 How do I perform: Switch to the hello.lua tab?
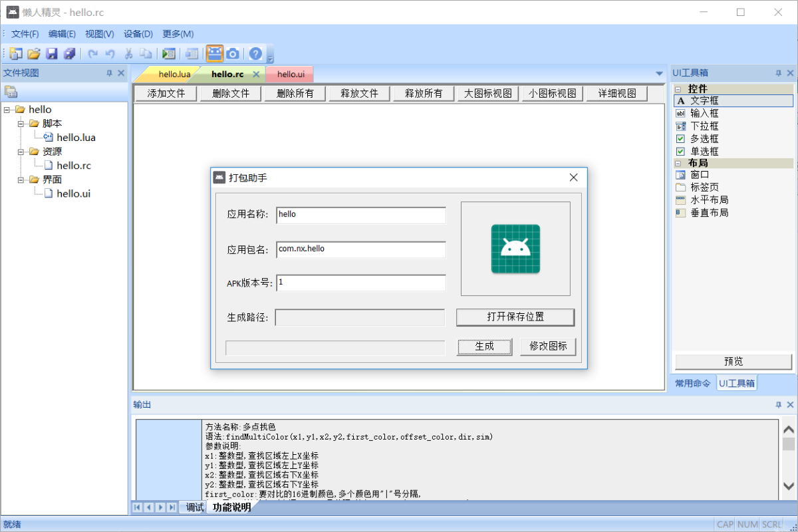tap(174, 74)
